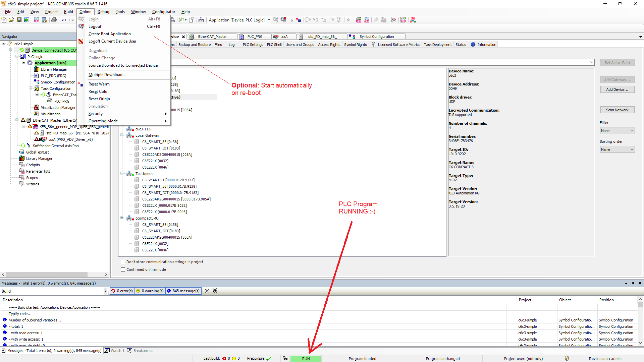Viewport: 644px width, 362px height.
Task: Pin the Messages panel with pushpin icon
Action: 633,283
